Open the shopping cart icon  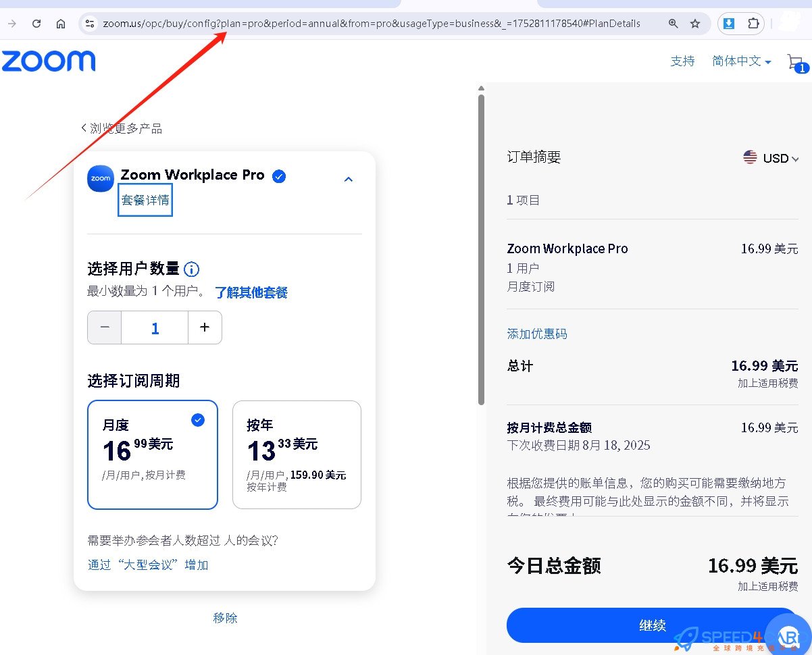(x=796, y=63)
